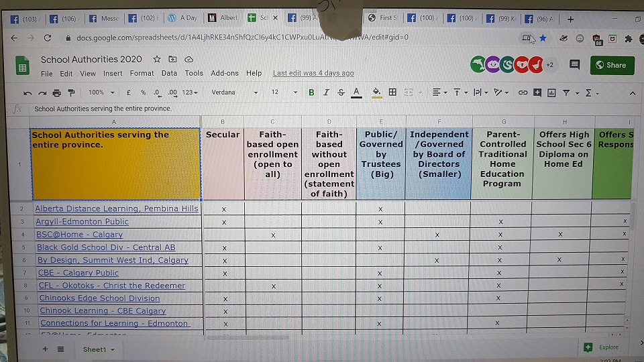Open BSC@Home - Calgary link
The image size is (644, 362).
80,235
